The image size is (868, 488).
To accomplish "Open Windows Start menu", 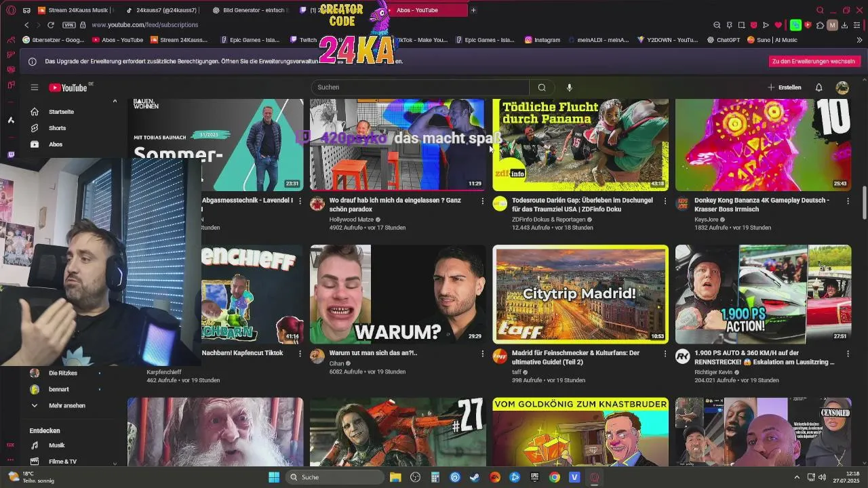I will [x=274, y=477].
